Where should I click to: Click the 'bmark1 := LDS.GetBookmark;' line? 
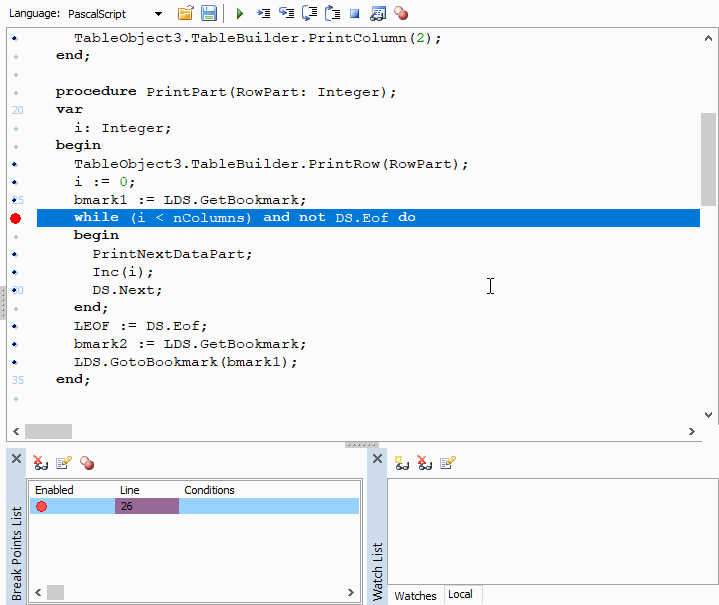[190, 200]
